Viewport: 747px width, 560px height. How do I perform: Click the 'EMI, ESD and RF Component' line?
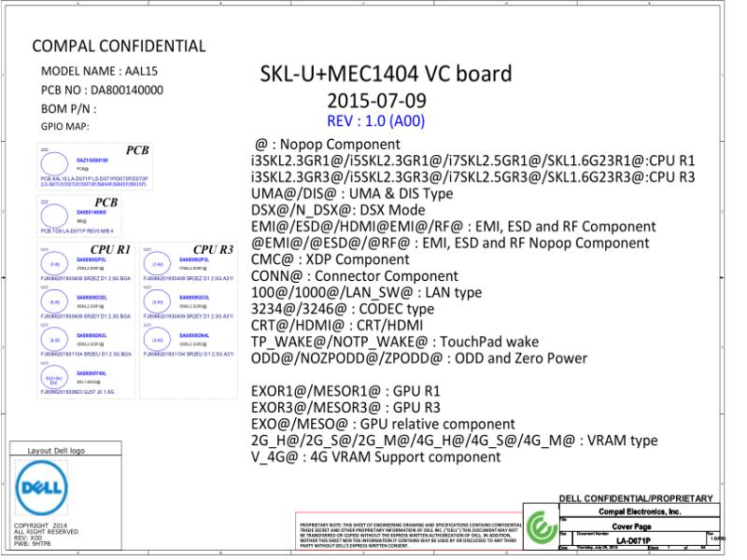pyautogui.click(x=454, y=226)
